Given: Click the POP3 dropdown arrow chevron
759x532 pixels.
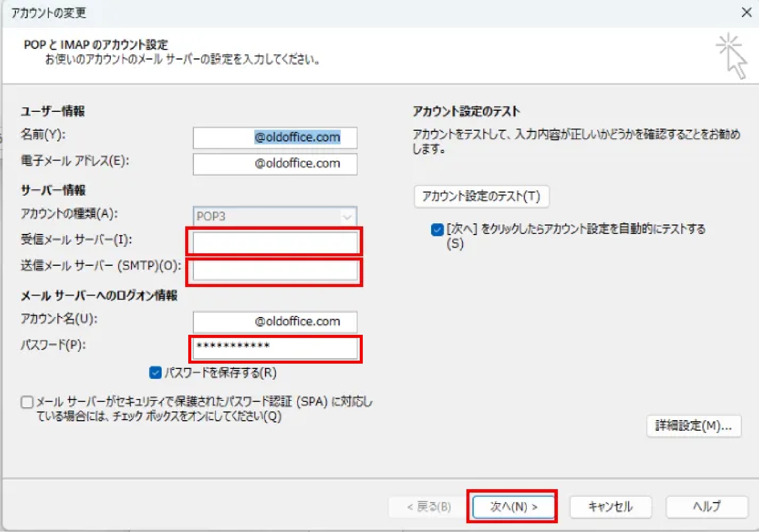Looking at the screenshot, I should 346,217.
